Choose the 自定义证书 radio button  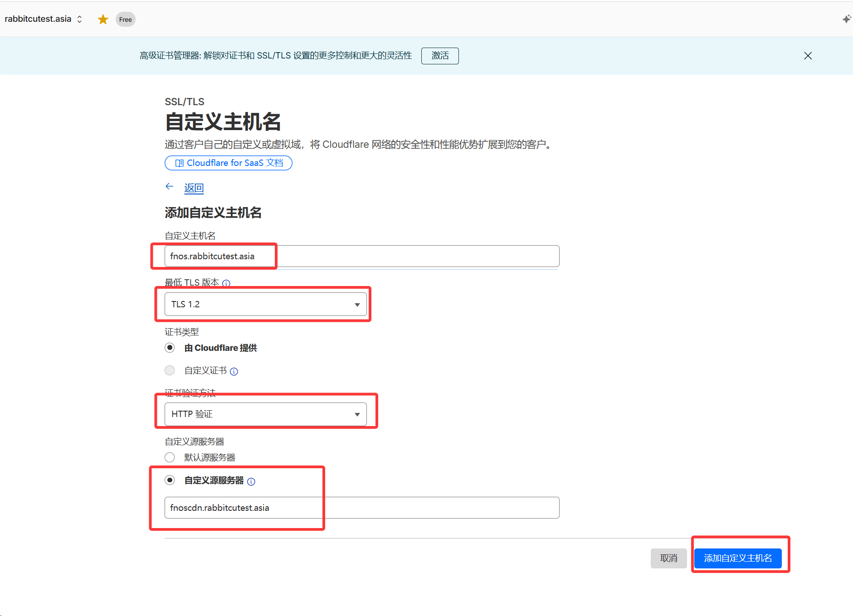click(x=170, y=370)
